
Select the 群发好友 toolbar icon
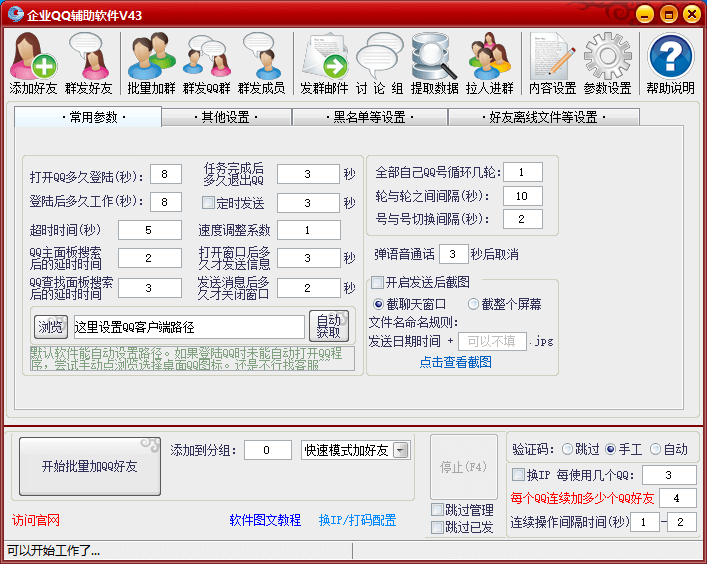[88, 63]
